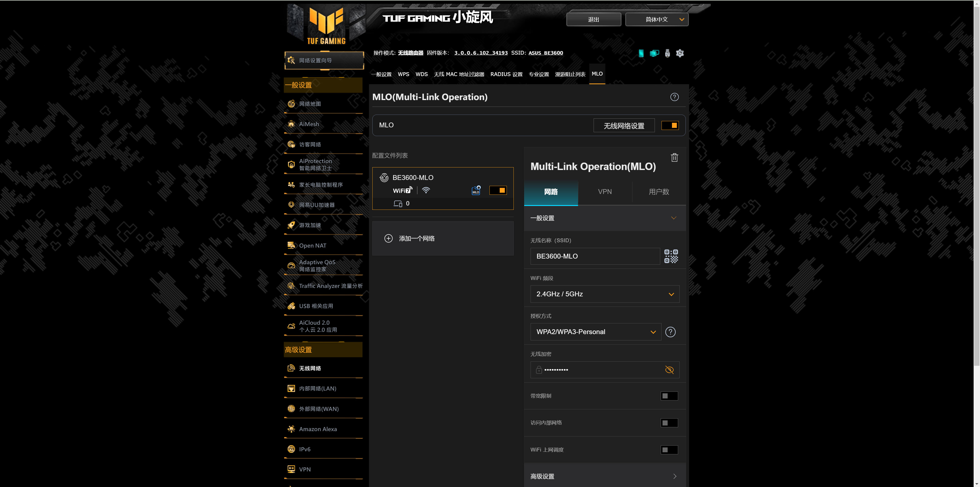Viewport: 980px width, 487px height.
Task: Open the 无线 MAC 地址过滤器 tab
Action: pyautogui.click(x=459, y=74)
